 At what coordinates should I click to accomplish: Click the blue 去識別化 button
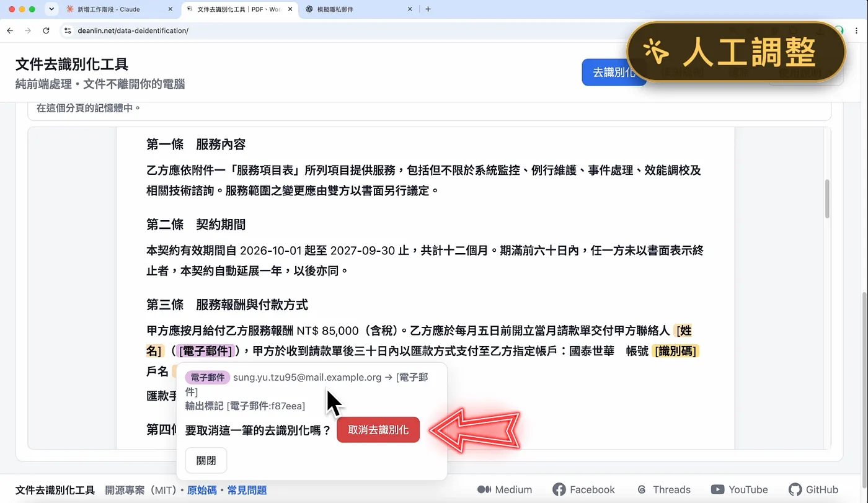614,73
